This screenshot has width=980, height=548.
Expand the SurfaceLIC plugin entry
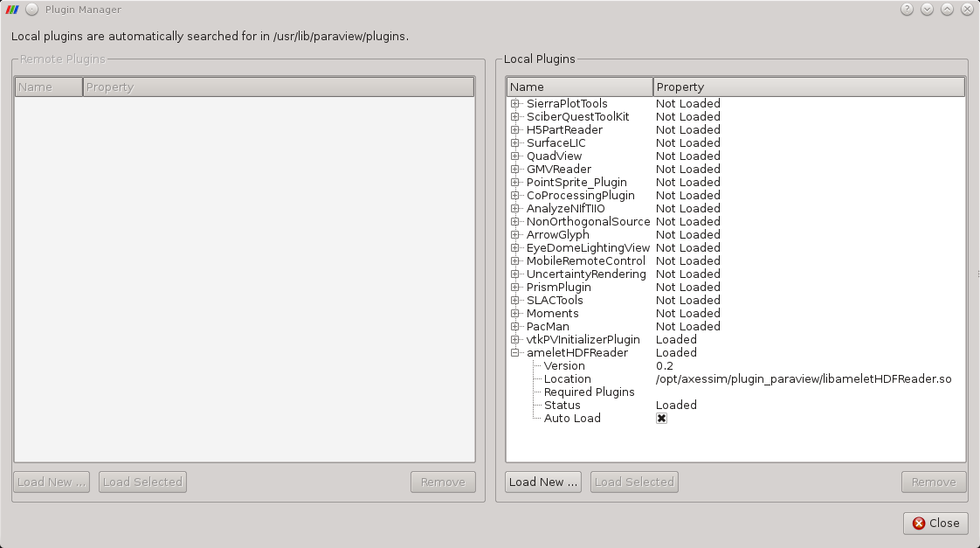[515, 142]
